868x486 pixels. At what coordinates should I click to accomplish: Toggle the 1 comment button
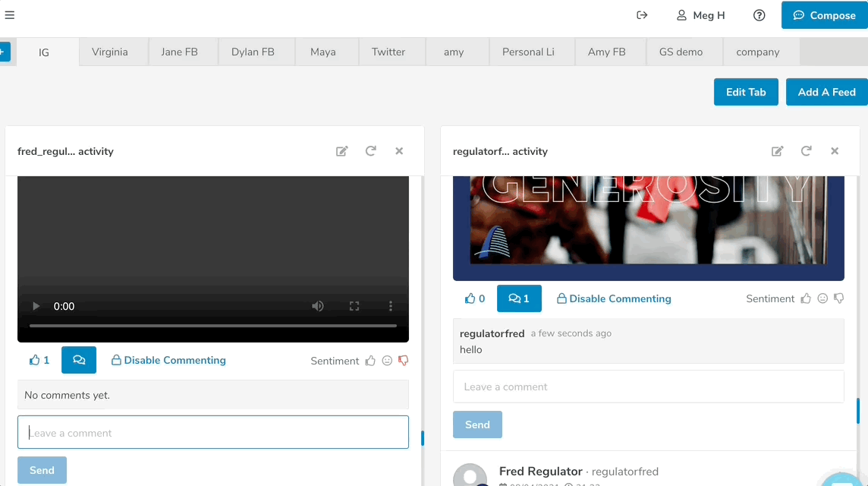(x=519, y=298)
